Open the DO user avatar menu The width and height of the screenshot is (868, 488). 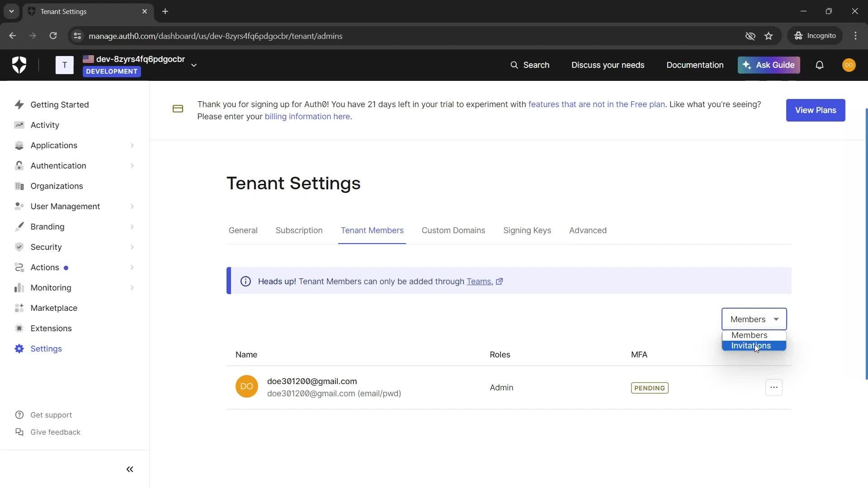(x=849, y=65)
